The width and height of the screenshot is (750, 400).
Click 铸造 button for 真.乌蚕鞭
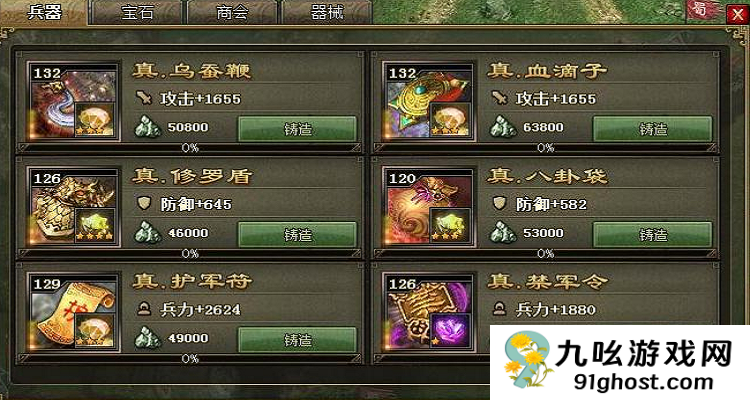click(297, 129)
